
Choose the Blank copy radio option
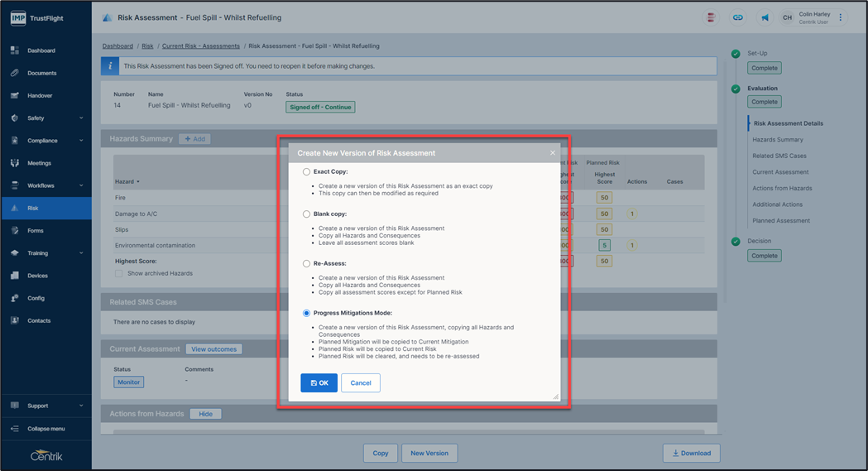[307, 214]
